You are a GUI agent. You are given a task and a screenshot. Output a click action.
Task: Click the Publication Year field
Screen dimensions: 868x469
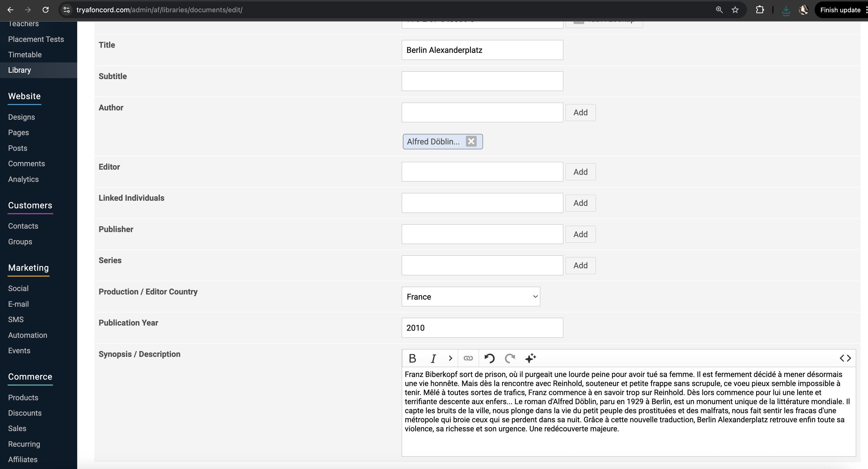coord(482,328)
